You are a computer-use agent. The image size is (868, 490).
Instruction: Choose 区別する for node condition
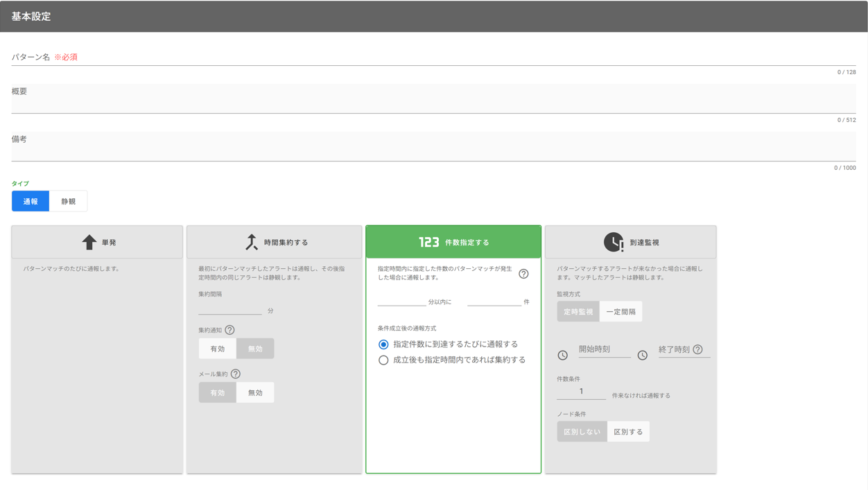click(628, 432)
